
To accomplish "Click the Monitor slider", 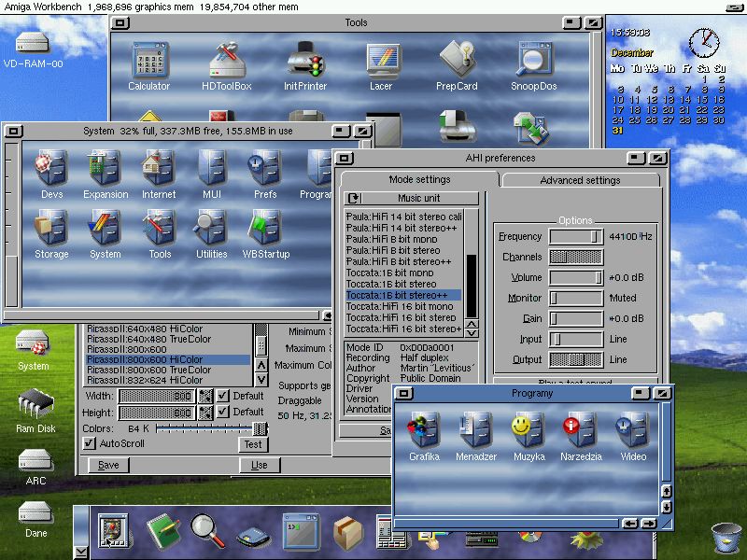I will (576, 298).
